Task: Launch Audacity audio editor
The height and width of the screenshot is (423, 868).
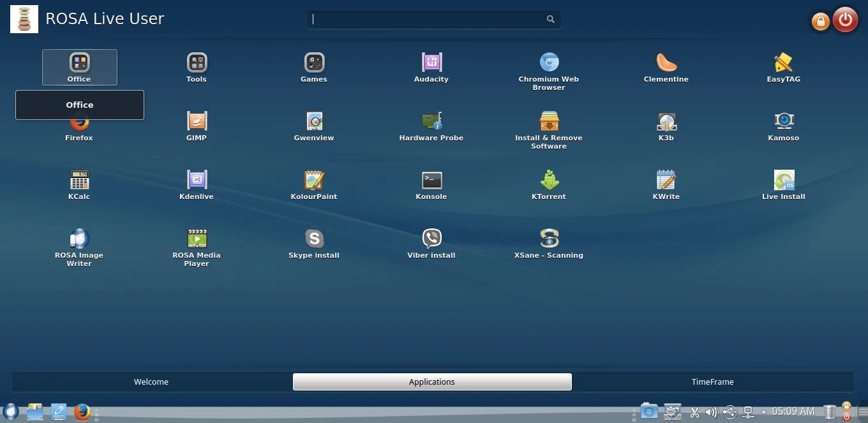Action: point(431,67)
